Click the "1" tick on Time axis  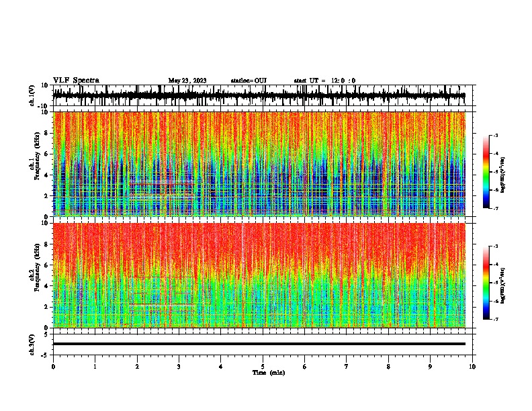tap(95, 367)
